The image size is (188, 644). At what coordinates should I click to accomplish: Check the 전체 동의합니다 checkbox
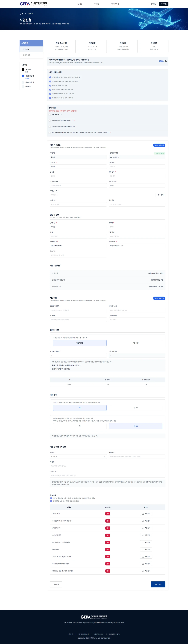coord(50,115)
